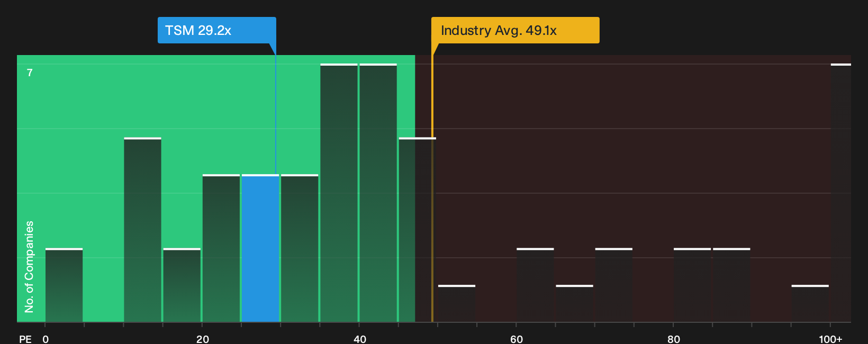Select the bar for PE 85 to 90
This screenshot has height=344, width=868.
coord(731,285)
